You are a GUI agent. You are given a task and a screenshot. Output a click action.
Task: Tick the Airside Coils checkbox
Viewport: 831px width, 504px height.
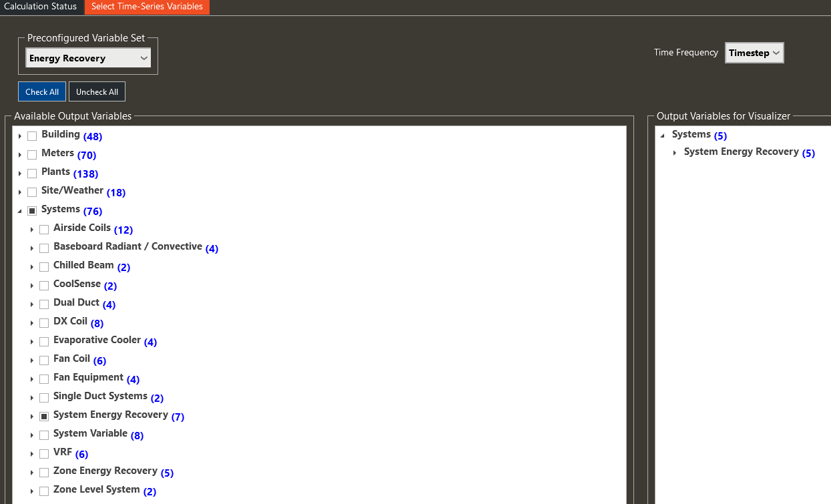pos(44,230)
